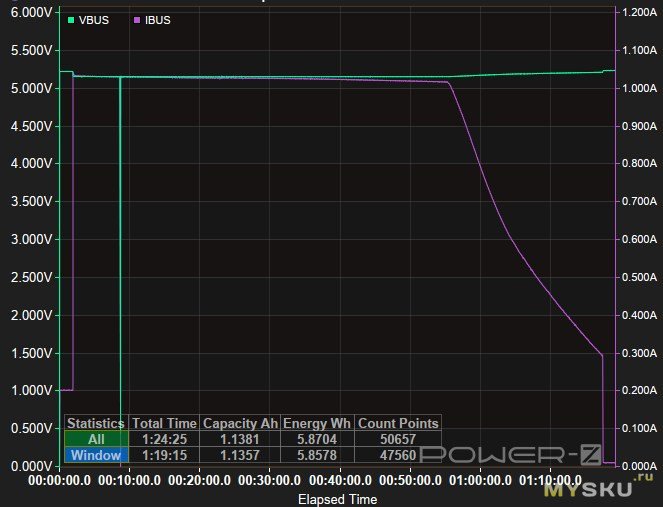This screenshot has height=507, width=663.
Task: Toggle the VBUS legend entry
Action: 88,20
